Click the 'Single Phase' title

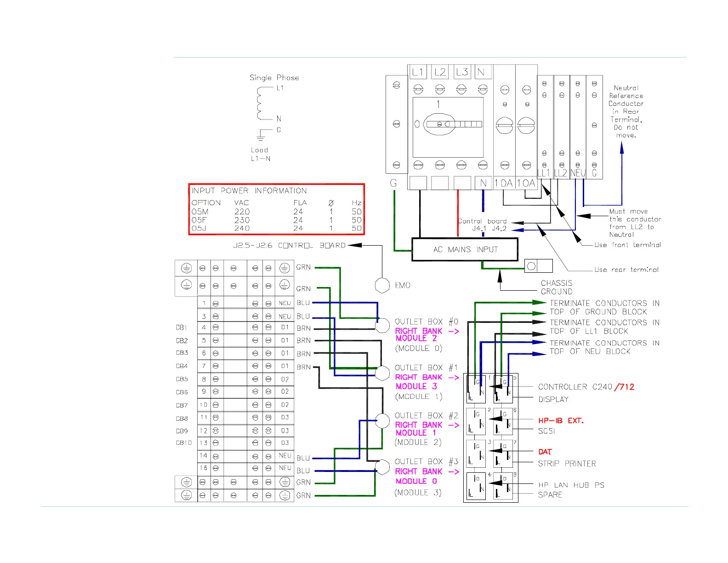point(274,78)
